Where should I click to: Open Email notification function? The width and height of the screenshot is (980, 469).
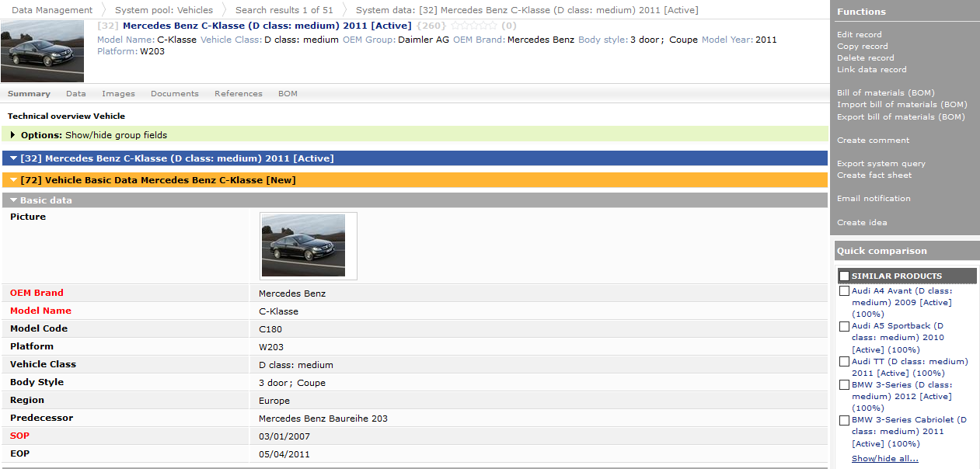(874, 199)
